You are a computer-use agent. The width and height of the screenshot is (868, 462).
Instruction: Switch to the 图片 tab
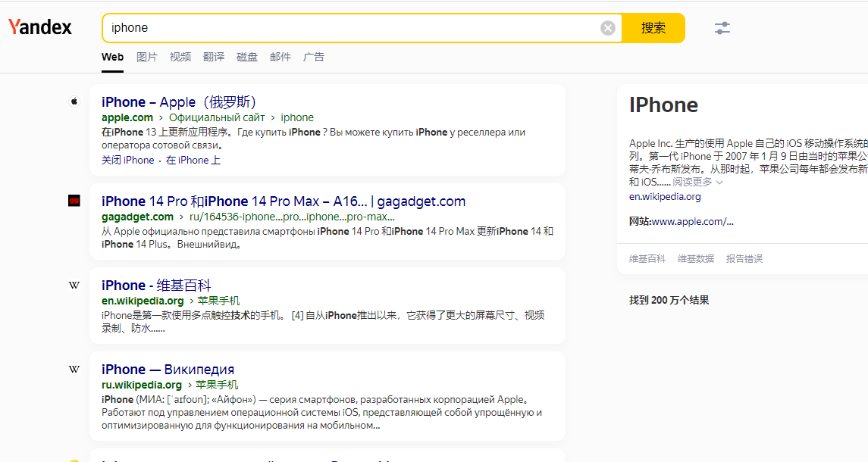(147, 57)
